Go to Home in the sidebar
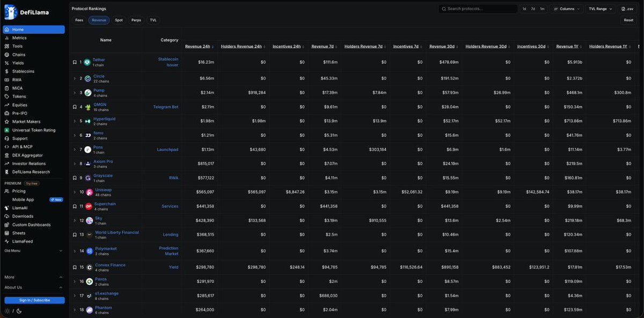The width and height of the screenshot is (644, 318). (x=34, y=29)
